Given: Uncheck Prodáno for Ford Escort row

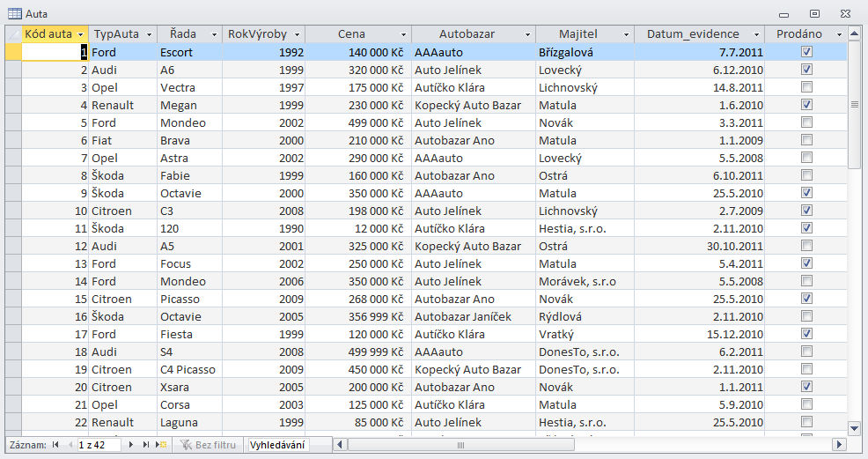Looking at the screenshot, I should 806,52.
